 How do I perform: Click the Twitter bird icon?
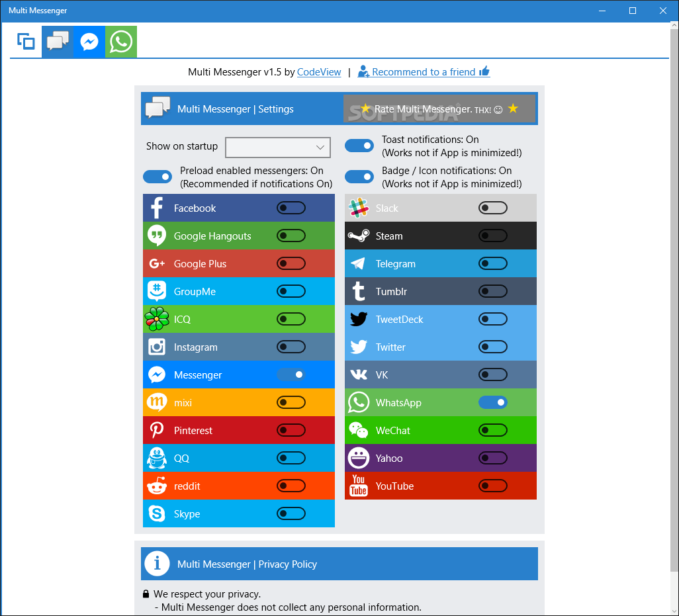pyautogui.click(x=359, y=347)
